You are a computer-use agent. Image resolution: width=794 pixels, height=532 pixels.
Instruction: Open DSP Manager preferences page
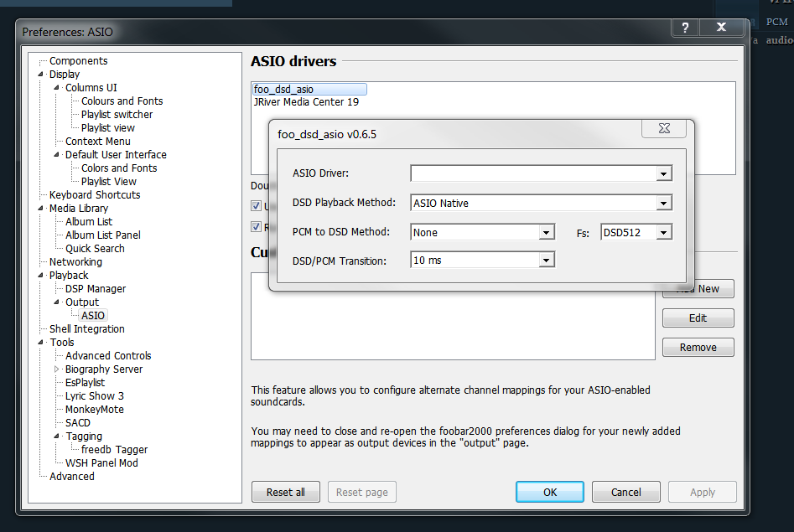tap(96, 289)
